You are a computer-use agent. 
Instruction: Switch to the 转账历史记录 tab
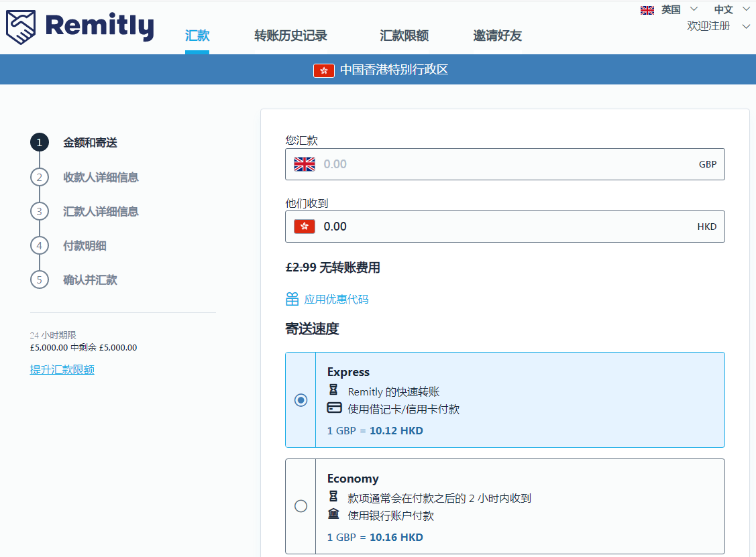coord(291,36)
